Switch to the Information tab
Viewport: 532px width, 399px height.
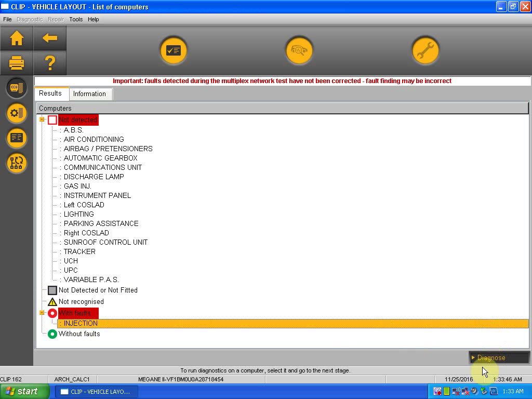tap(90, 94)
